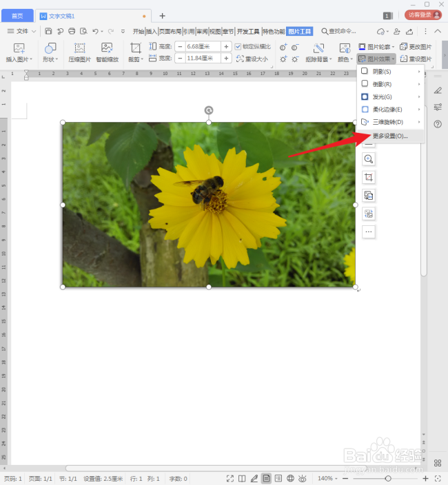Open 倒影(R) reflection submenu
The image size is (448, 485).
tap(391, 84)
